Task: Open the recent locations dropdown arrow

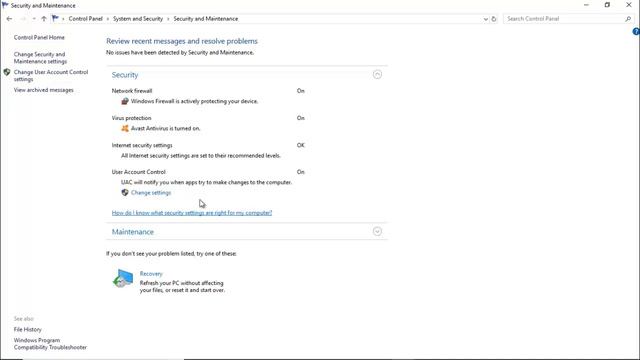Action: [34, 19]
